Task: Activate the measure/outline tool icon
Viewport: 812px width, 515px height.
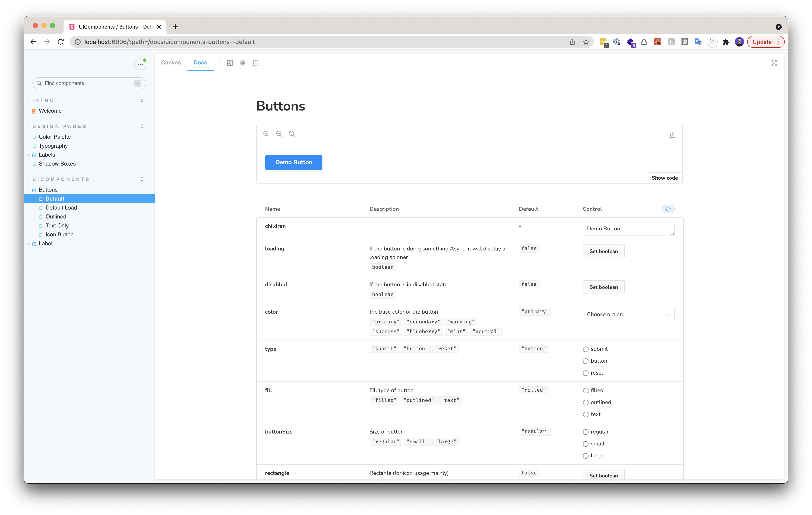Action: tap(255, 63)
